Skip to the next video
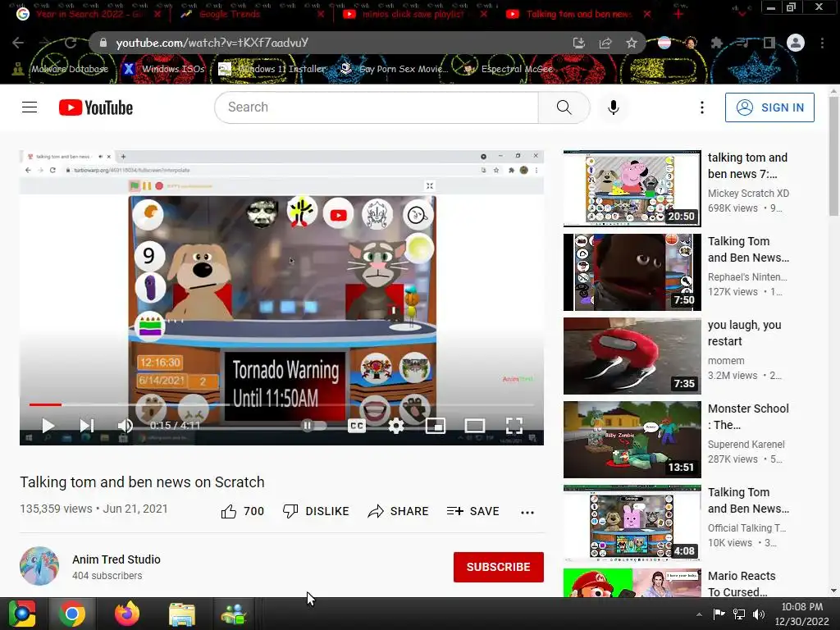This screenshot has width=840, height=630. pos(86,426)
